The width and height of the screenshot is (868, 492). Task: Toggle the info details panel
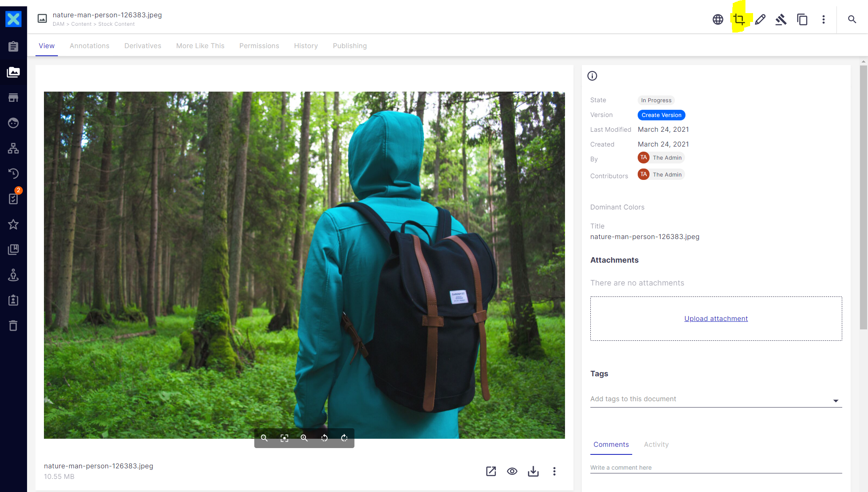tap(592, 76)
